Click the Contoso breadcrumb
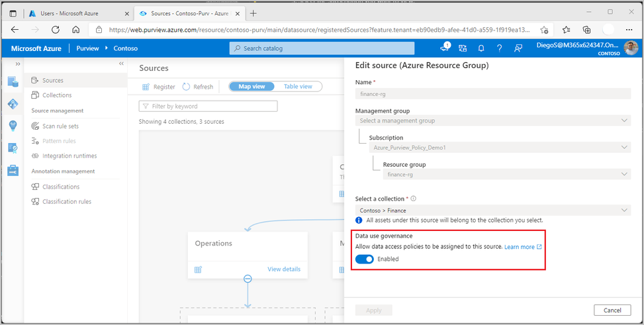644x325 pixels. click(125, 48)
